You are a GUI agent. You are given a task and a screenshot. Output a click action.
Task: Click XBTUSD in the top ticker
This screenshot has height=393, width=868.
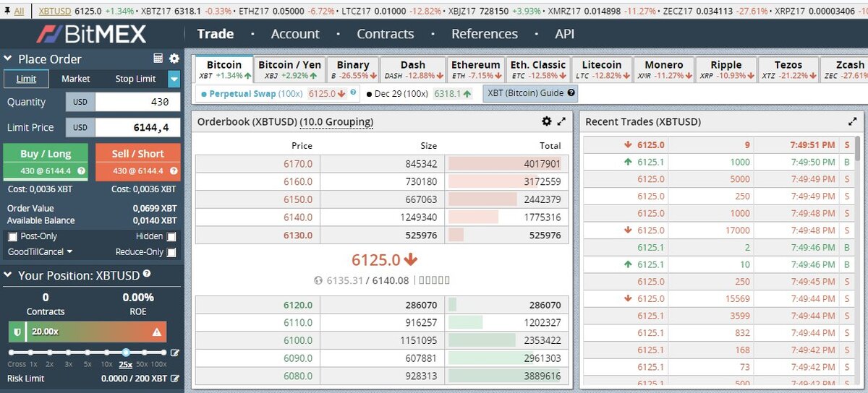pos(56,11)
